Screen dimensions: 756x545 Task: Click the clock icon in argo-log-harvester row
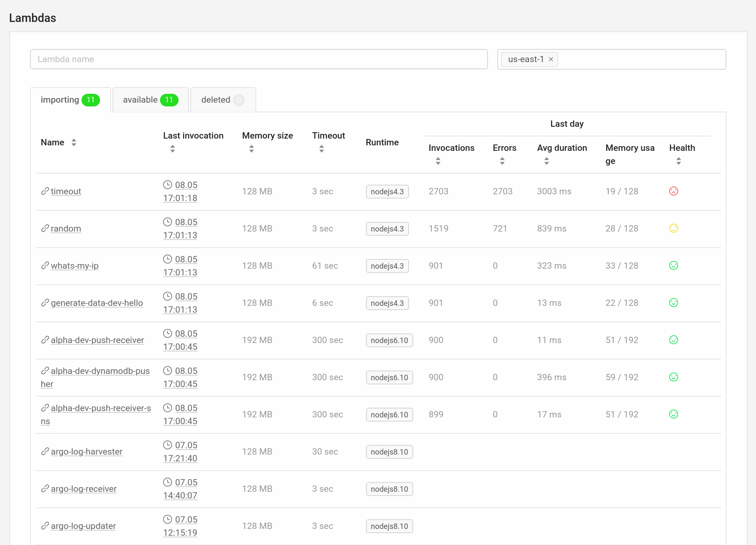pos(168,445)
